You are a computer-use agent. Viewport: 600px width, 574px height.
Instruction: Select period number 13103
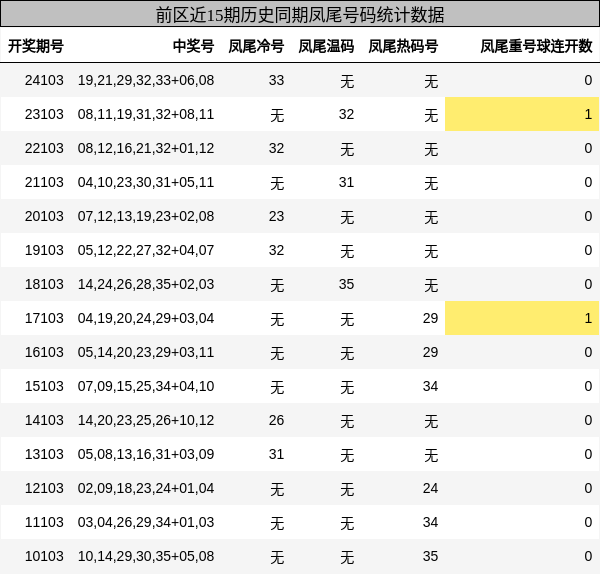(x=44, y=454)
